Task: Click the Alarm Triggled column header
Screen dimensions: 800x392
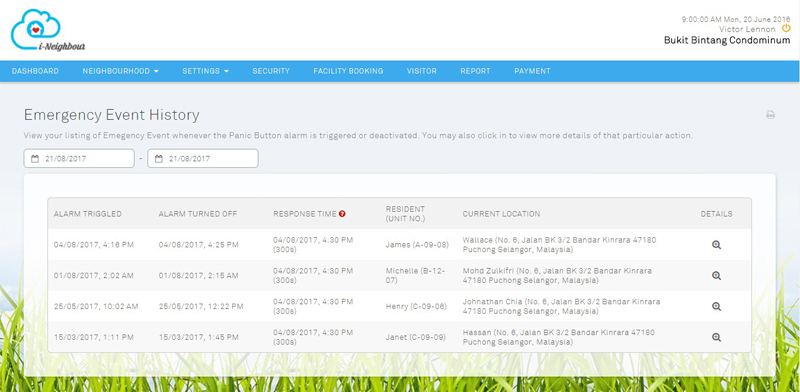Action: click(x=88, y=214)
